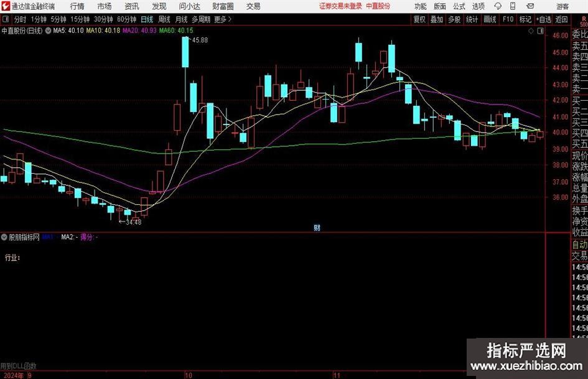Open the 发现 menu
This screenshot has height=379, width=588.
[x=159, y=6]
